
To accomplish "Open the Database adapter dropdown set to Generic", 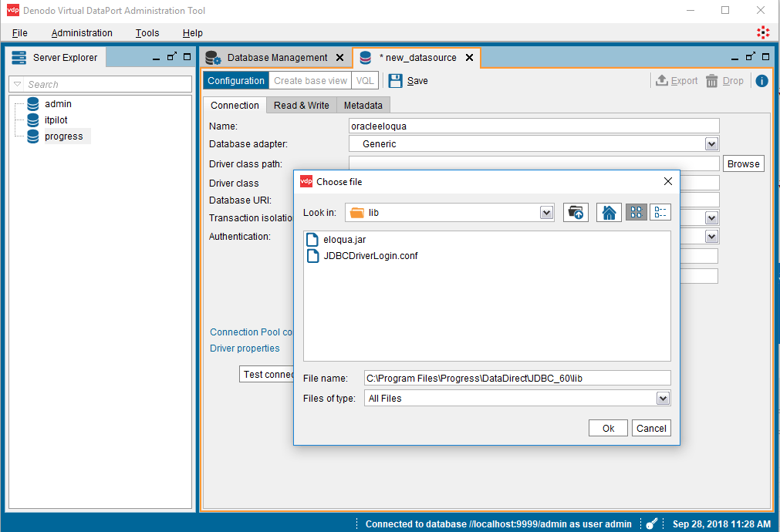I will pyautogui.click(x=711, y=143).
